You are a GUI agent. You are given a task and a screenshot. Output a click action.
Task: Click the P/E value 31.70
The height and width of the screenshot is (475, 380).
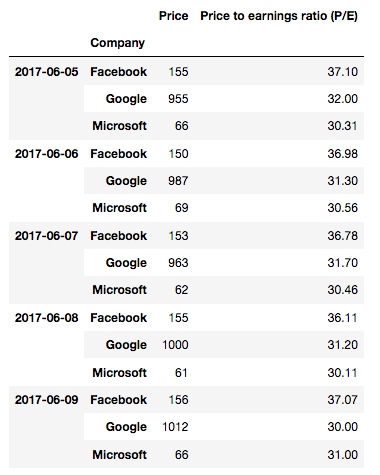342,263
